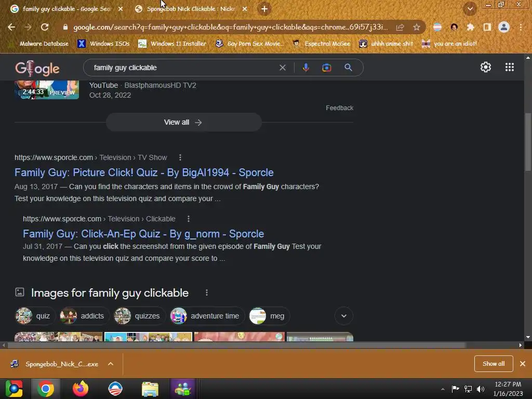Open the Google apps grid

(510, 67)
